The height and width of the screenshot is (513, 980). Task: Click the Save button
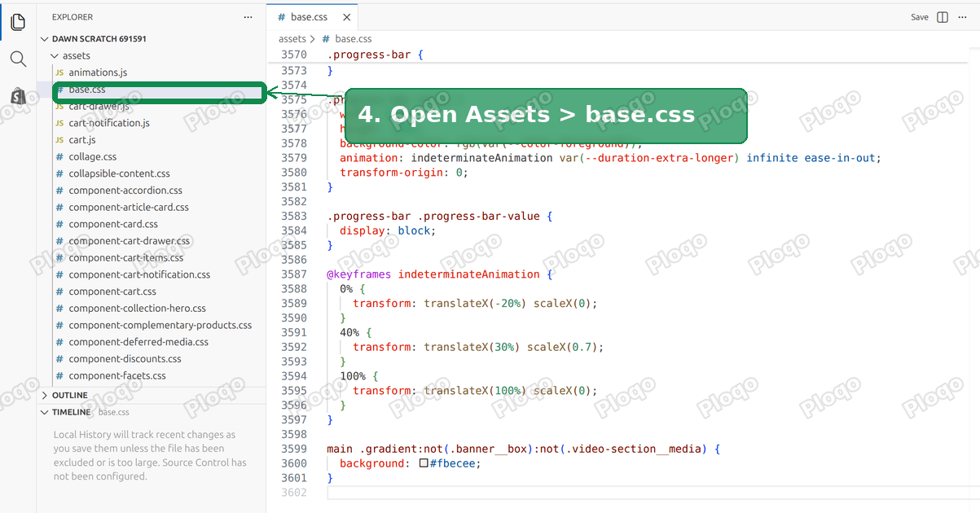pyautogui.click(x=919, y=17)
